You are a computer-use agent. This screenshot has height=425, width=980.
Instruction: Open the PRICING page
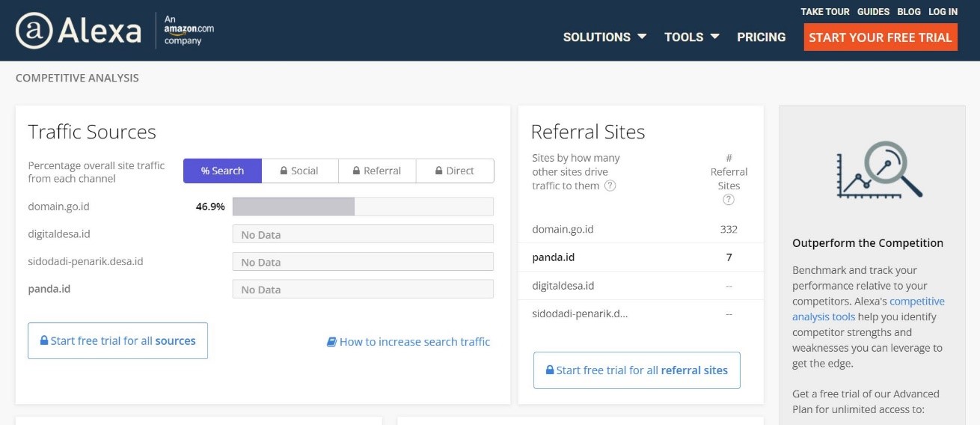pos(761,37)
